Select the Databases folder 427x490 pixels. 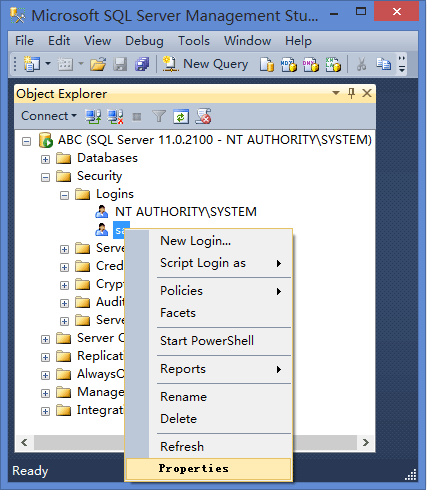107,158
